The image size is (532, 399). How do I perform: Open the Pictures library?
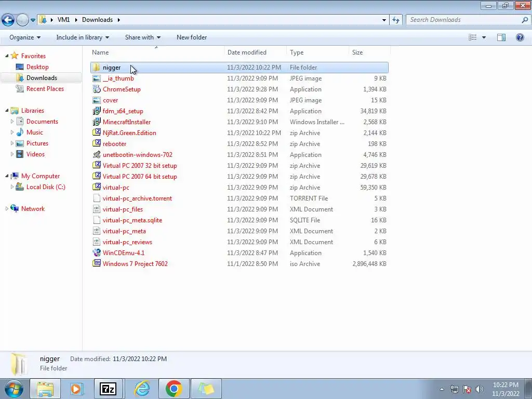37,143
